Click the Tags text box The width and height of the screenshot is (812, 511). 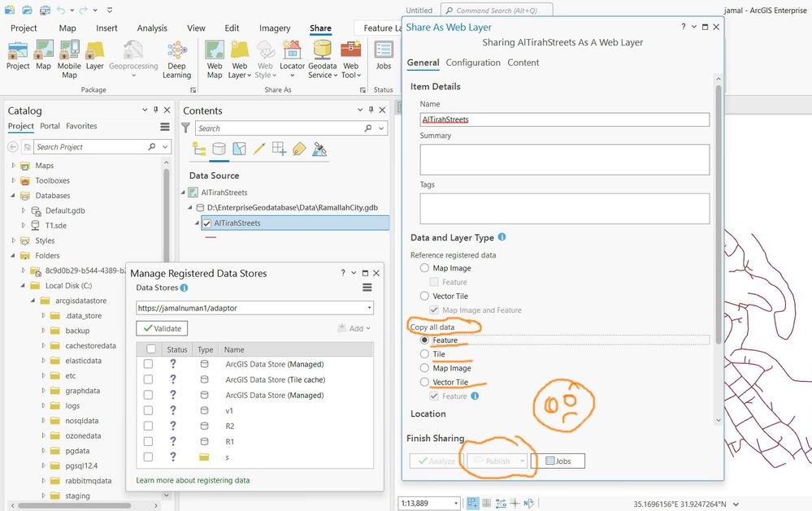[x=564, y=209]
